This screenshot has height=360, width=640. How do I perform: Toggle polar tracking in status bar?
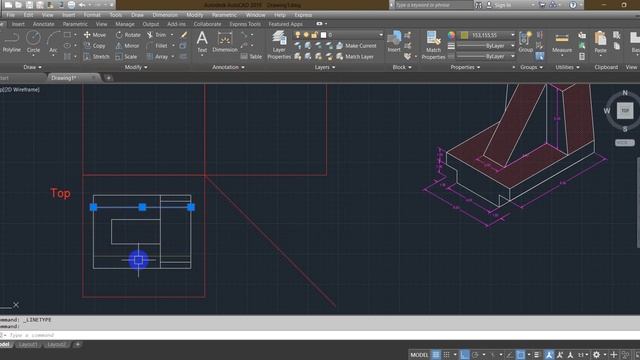coord(475,355)
